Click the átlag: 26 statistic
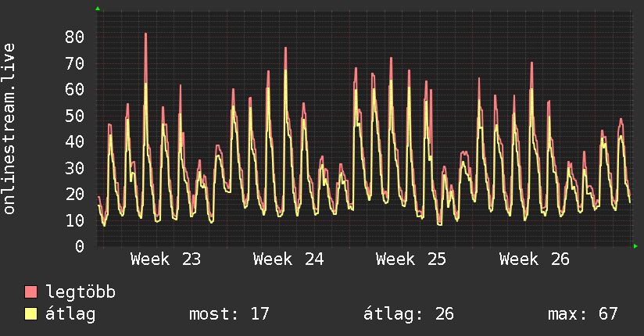The height and width of the screenshot is (336, 644). [x=409, y=314]
